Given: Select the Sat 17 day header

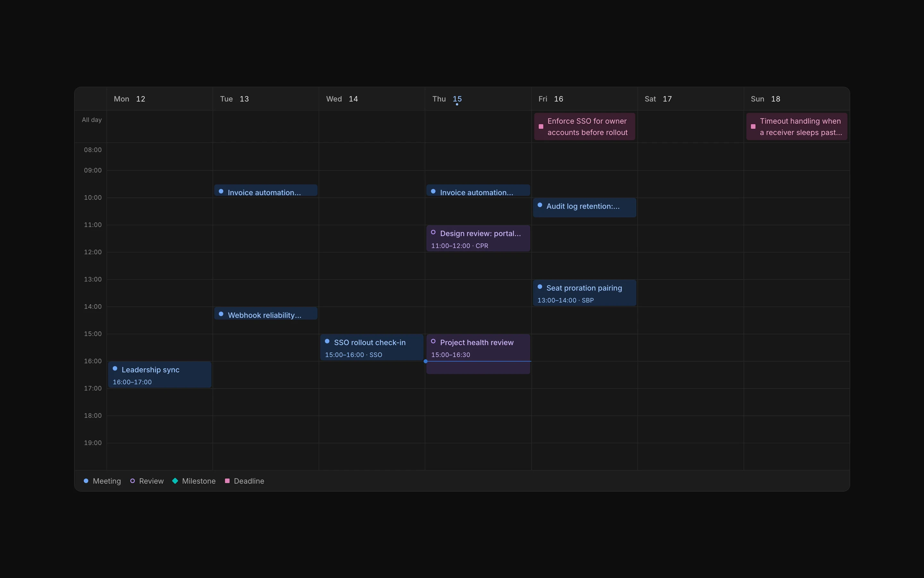Looking at the screenshot, I should tap(691, 99).
